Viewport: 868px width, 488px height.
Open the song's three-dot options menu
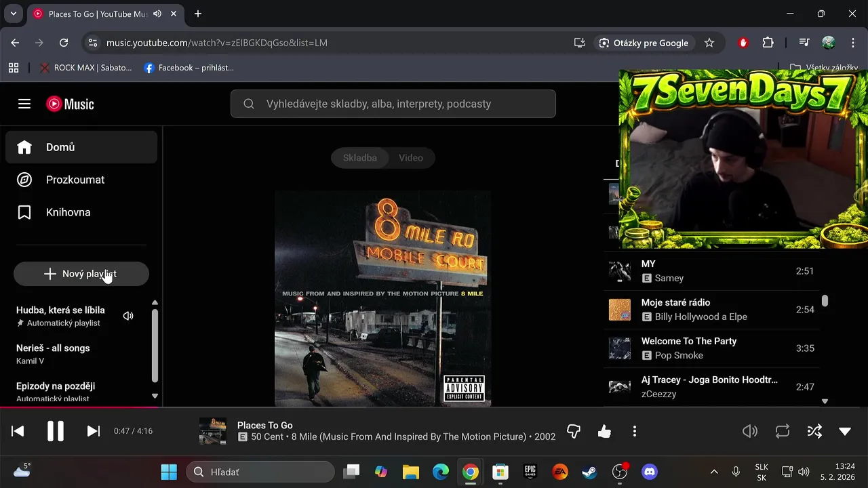click(x=635, y=431)
